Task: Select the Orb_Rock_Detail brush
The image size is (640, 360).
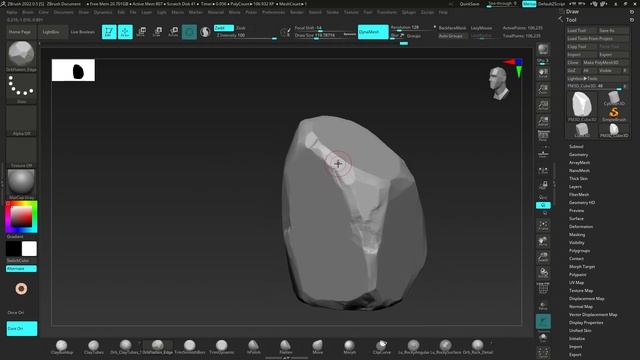Action: point(478,347)
